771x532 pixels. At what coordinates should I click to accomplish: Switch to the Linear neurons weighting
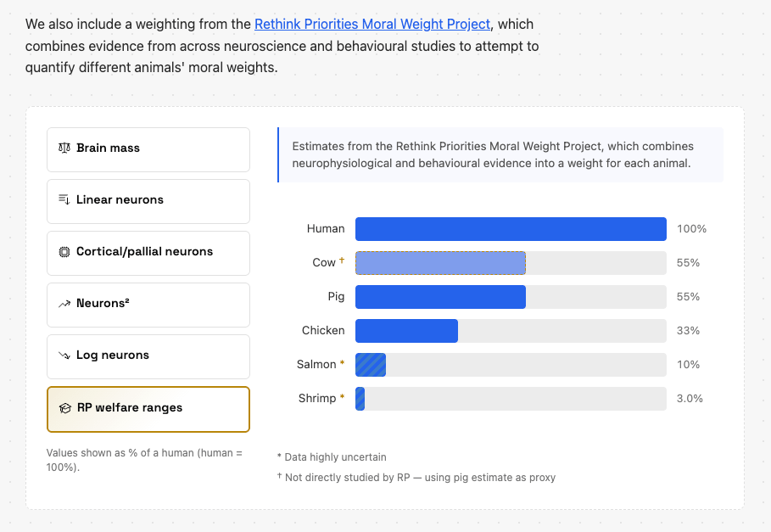point(148,202)
